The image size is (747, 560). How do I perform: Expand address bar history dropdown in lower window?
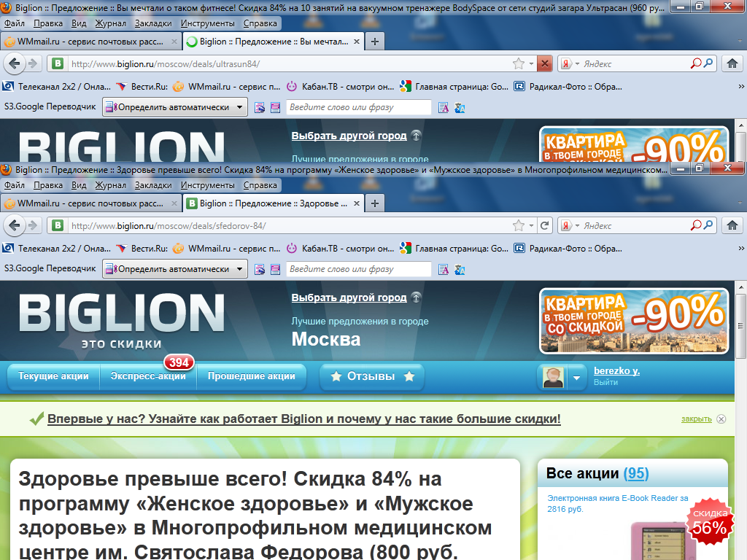[x=531, y=226]
